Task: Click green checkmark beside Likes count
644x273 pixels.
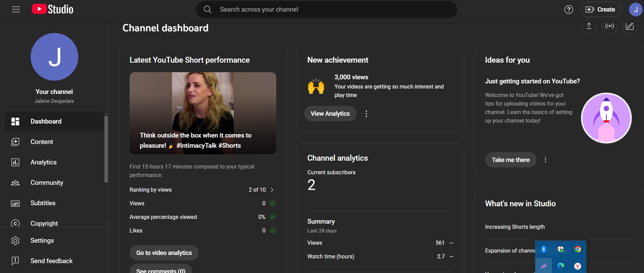Action: coord(273,230)
